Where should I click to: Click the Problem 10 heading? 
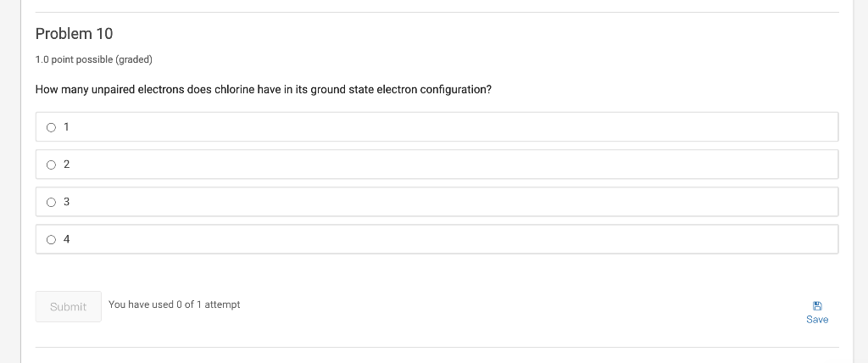pyautogui.click(x=74, y=34)
